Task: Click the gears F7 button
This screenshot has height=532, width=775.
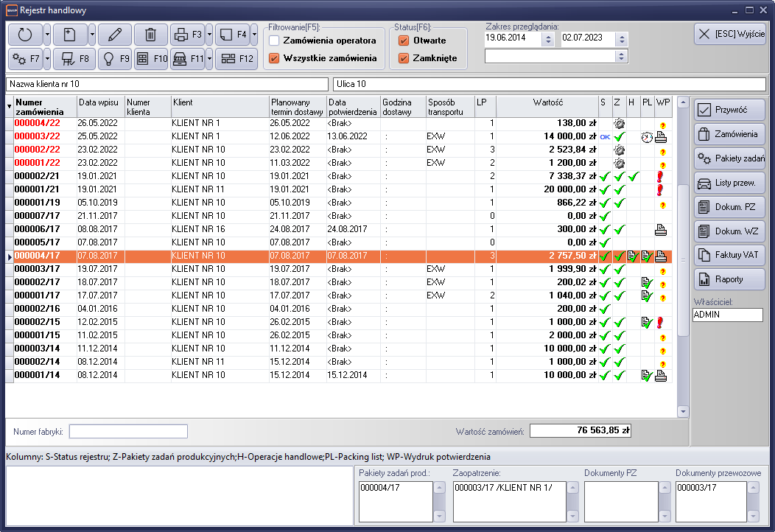Action: click(25, 58)
